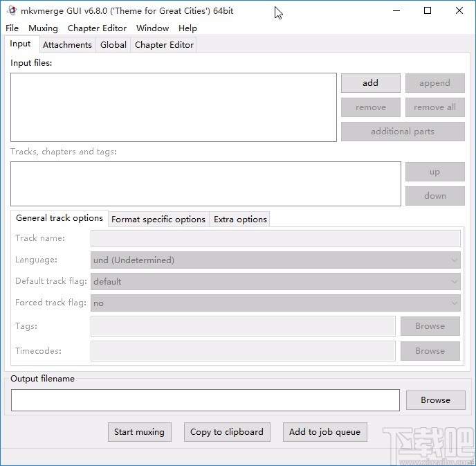The width and height of the screenshot is (476, 466).
Task: Click the mkvmerge app icon in title bar
Action: click(x=12, y=10)
